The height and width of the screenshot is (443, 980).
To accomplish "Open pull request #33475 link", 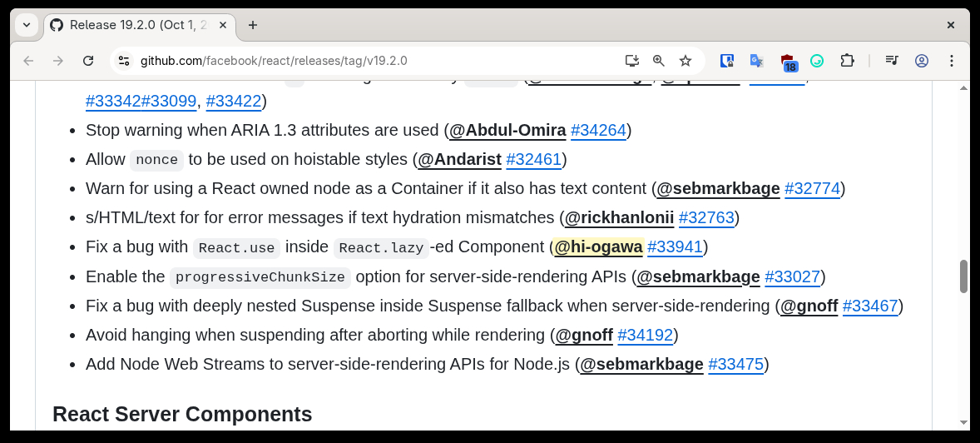I will (735, 365).
